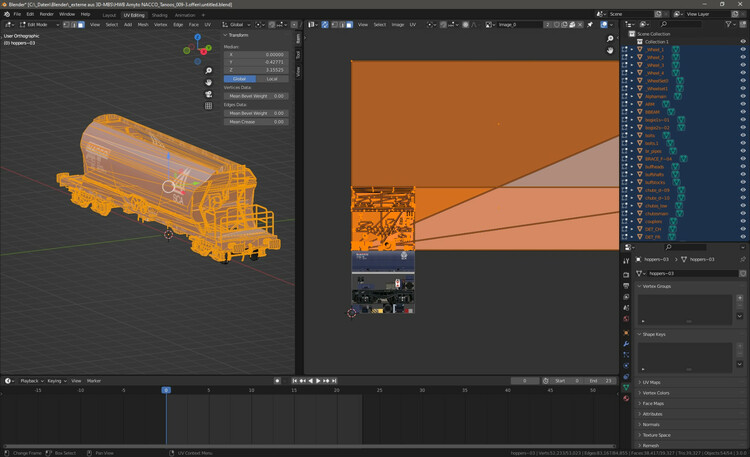This screenshot has width=750, height=457.
Task: Click the median X value field
Action: point(256,55)
